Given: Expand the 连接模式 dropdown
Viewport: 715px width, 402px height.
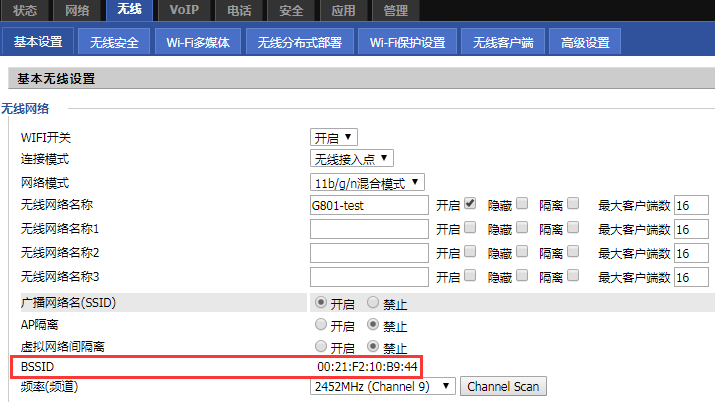Looking at the screenshot, I should pyautogui.click(x=352, y=159).
